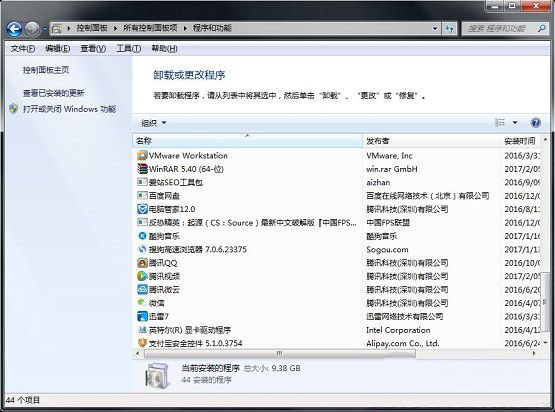555x412 pixels.
Task: Open the view options dropdown arrow
Action: click(515, 122)
